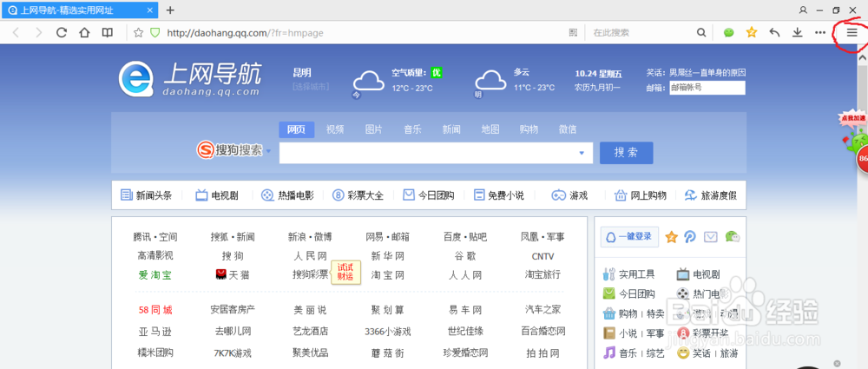Open the hamburger main menu

[x=852, y=33]
